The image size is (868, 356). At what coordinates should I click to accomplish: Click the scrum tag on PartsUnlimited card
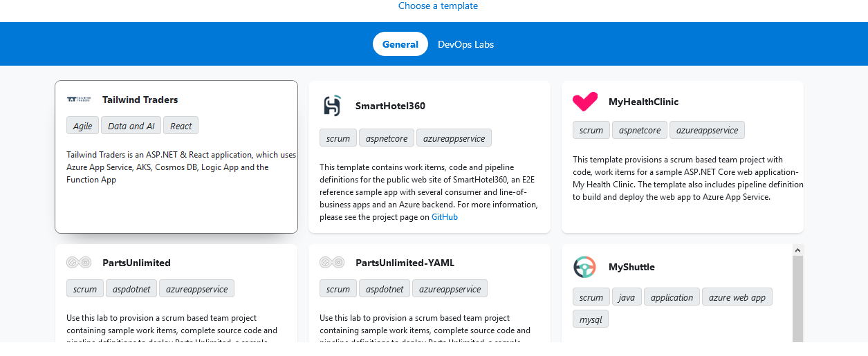click(85, 289)
